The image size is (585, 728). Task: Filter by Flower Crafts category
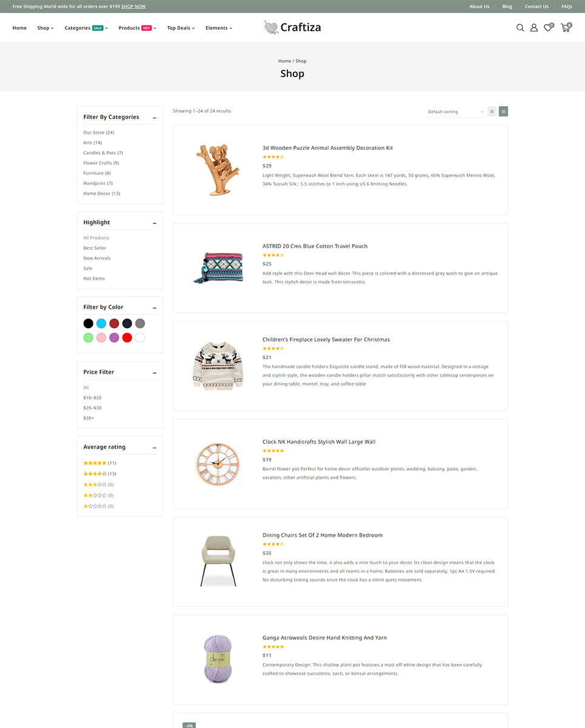click(x=101, y=163)
